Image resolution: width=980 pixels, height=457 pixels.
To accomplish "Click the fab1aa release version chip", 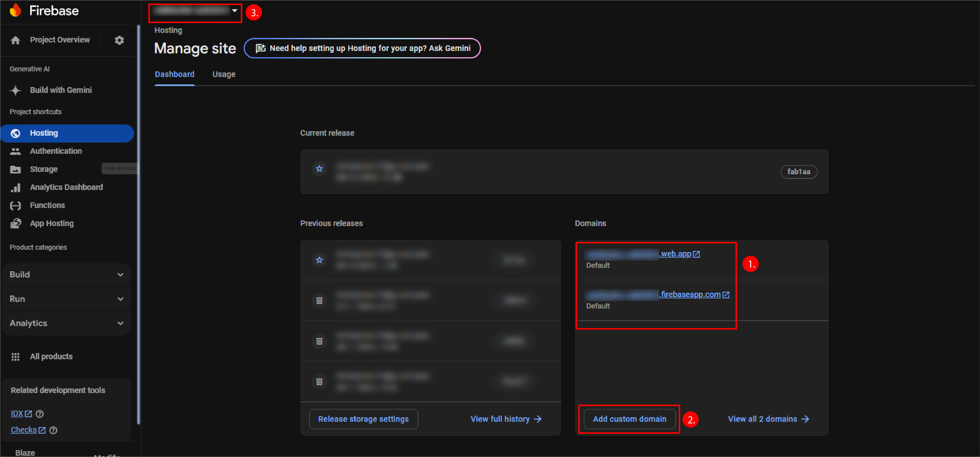I will coord(799,172).
